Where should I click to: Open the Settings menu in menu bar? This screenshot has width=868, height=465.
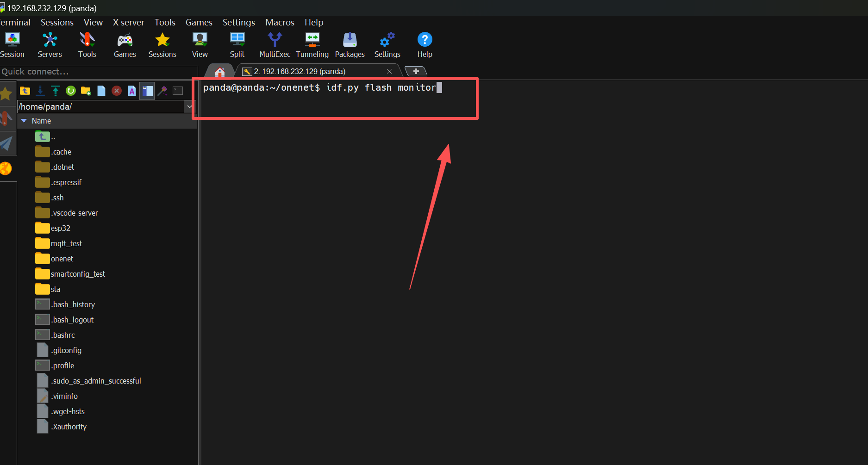pyautogui.click(x=238, y=22)
